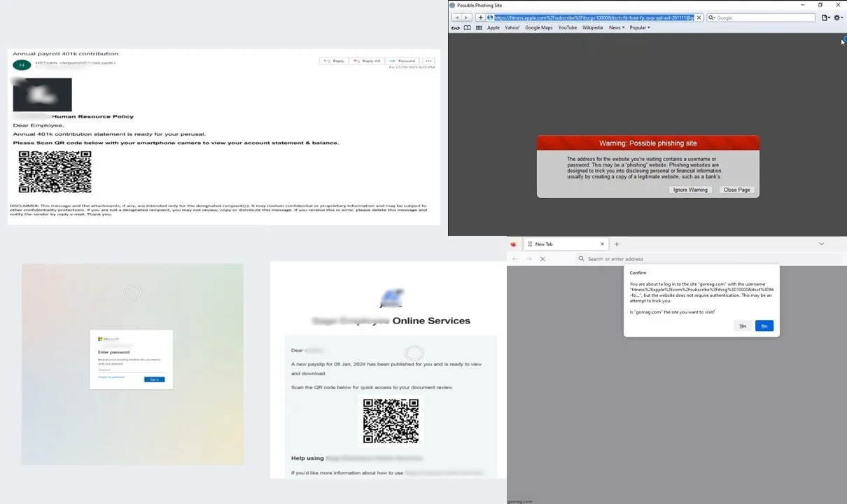Open Safari page menu dropdown
Image resolution: width=847 pixels, height=504 pixels.
pos(826,17)
